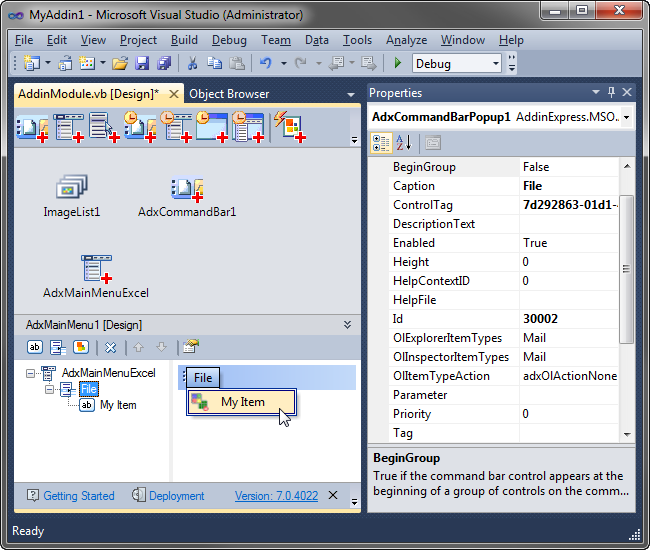Open the Tools menu
This screenshot has height=550, width=650.
click(x=357, y=40)
